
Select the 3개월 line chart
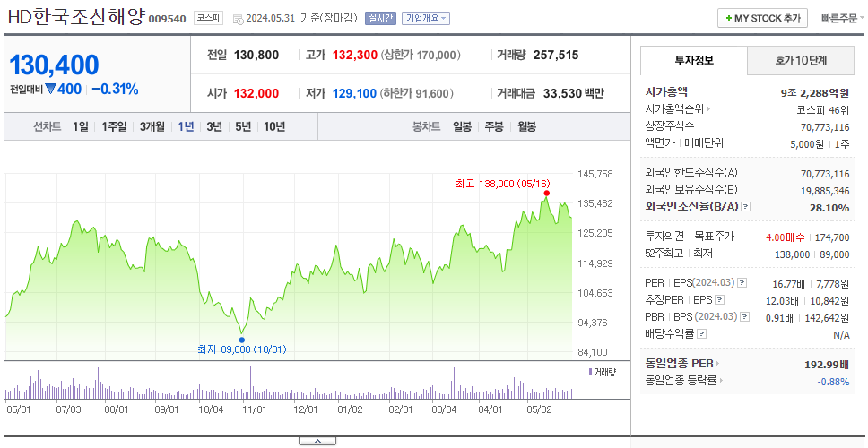pos(152,126)
